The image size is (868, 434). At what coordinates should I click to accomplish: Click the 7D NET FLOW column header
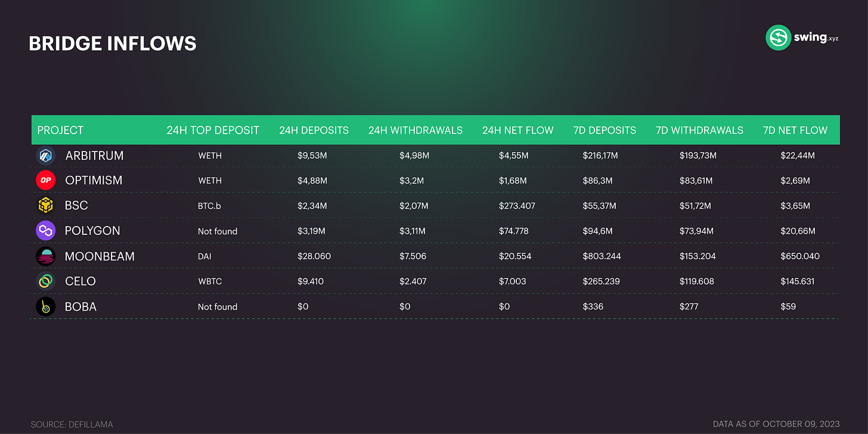[795, 130]
